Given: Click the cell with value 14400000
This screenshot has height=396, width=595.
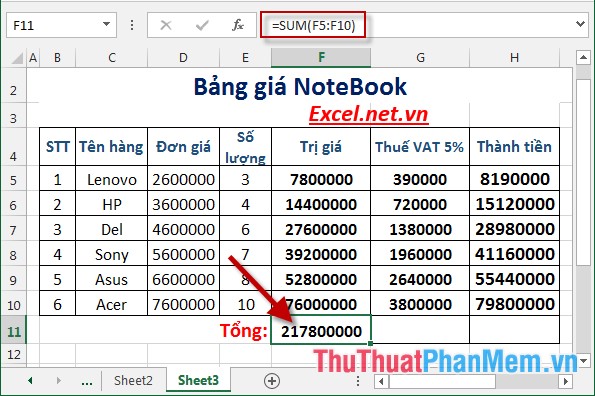Looking at the screenshot, I should [321, 204].
